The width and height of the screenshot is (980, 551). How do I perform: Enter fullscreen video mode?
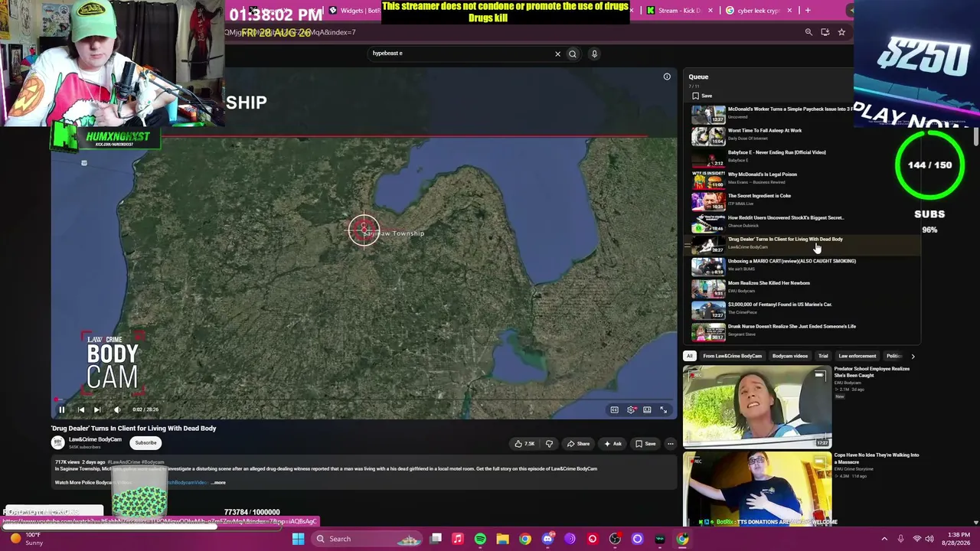point(664,409)
